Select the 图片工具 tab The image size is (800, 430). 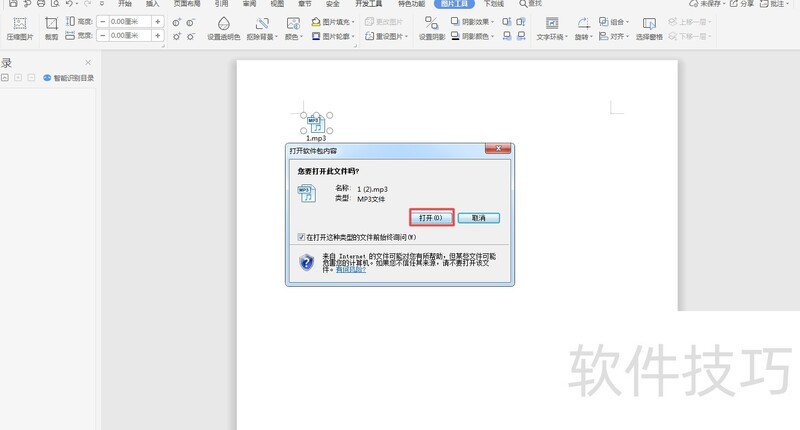(454, 4)
